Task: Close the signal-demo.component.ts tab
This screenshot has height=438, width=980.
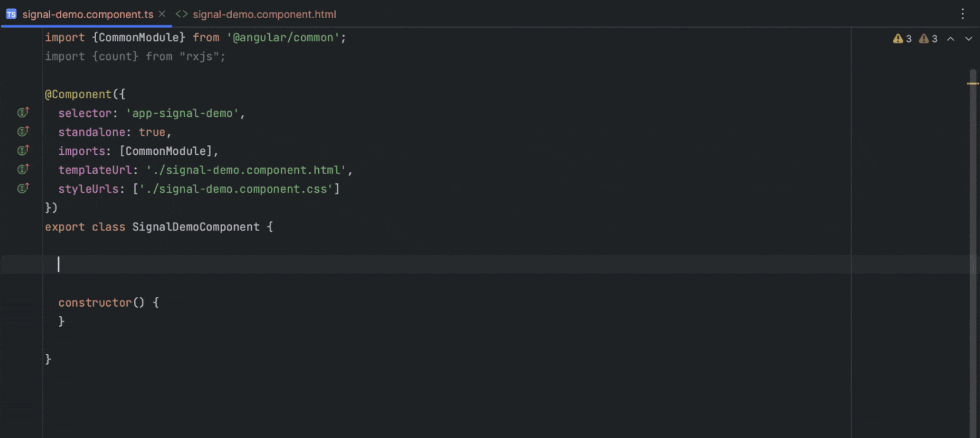Action: click(x=162, y=14)
